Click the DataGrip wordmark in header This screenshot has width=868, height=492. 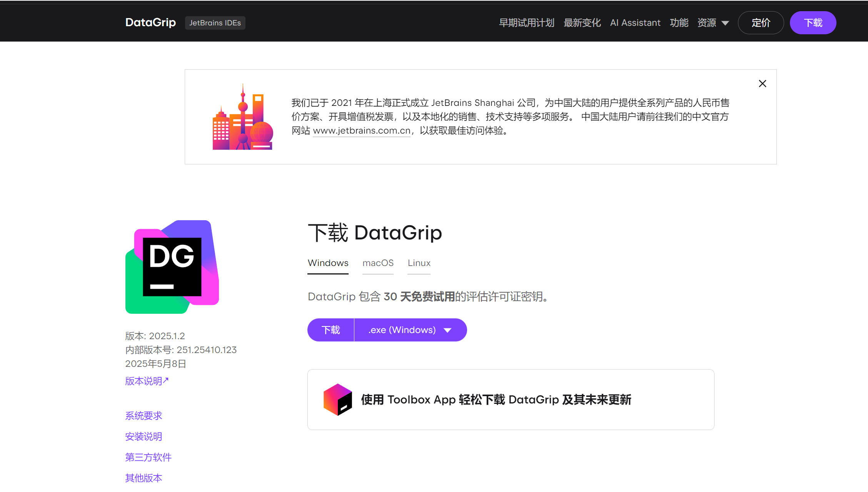tap(150, 22)
